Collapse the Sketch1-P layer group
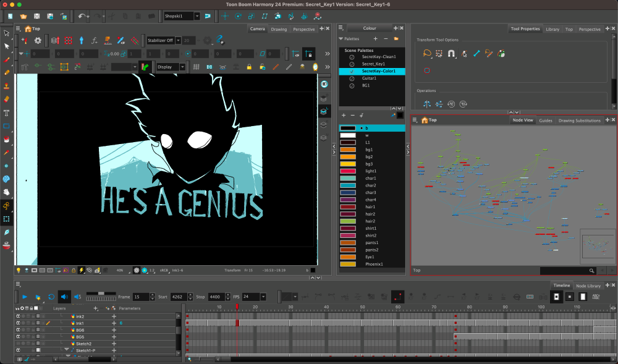 pos(67,350)
